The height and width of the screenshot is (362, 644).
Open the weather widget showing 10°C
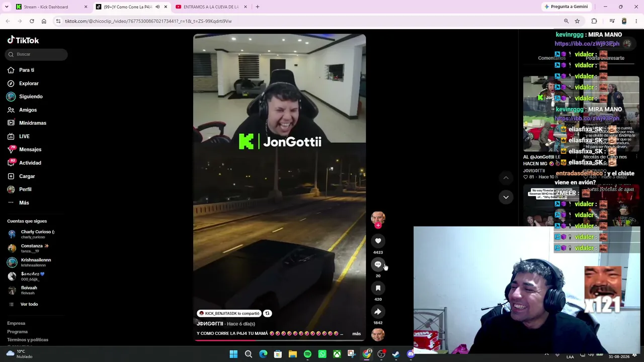click(x=20, y=354)
